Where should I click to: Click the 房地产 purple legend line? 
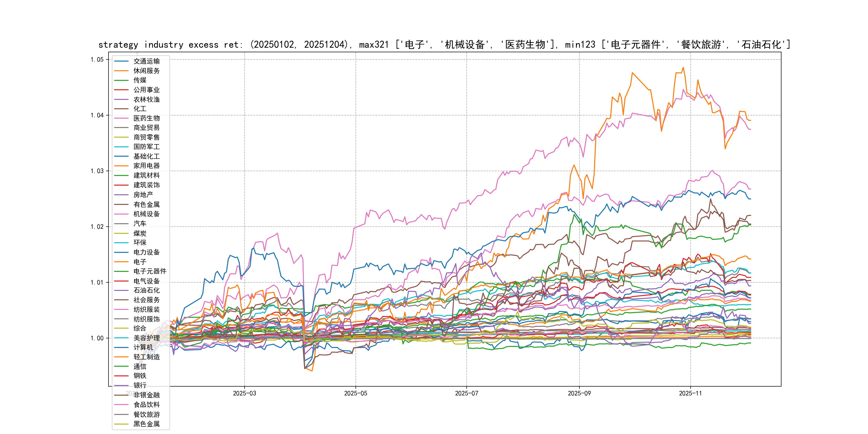coord(121,195)
